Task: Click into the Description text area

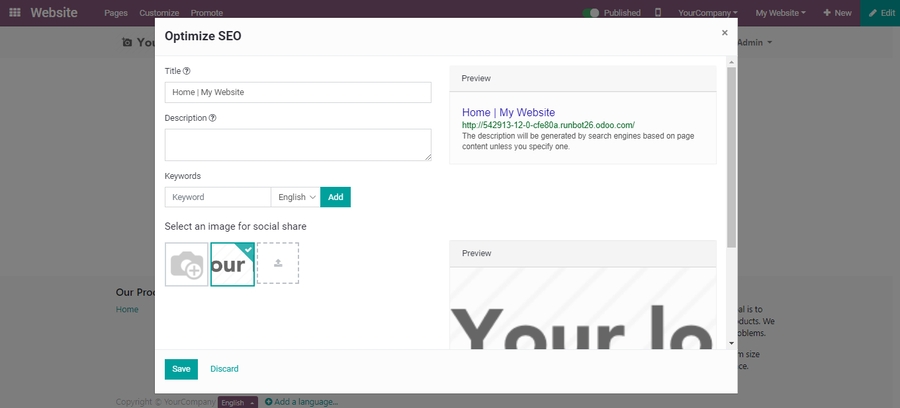Action: point(298,145)
